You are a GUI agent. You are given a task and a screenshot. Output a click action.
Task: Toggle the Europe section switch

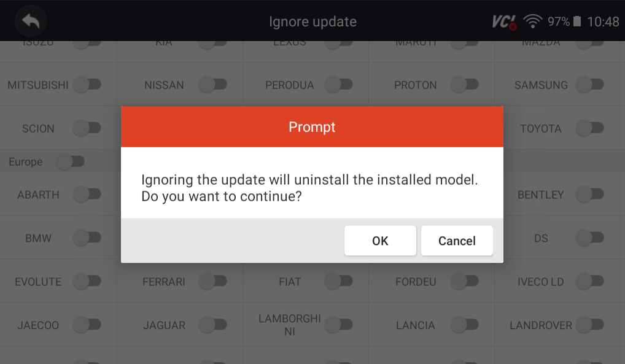coord(71,161)
